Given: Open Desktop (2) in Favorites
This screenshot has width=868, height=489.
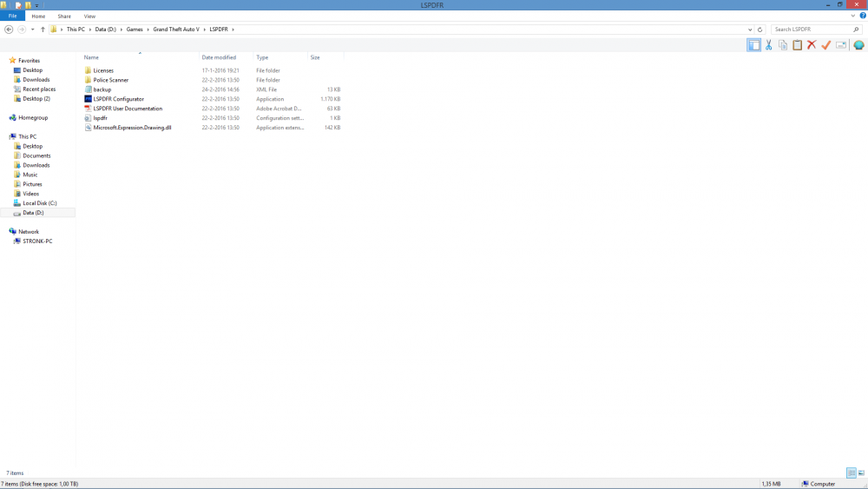Looking at the screenshot, I should click(36, 98).
